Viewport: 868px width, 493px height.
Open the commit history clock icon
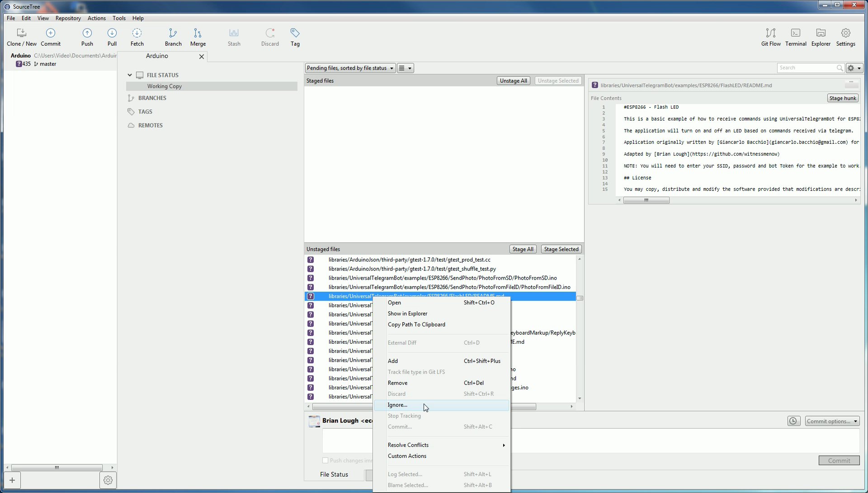pos(793,421)
